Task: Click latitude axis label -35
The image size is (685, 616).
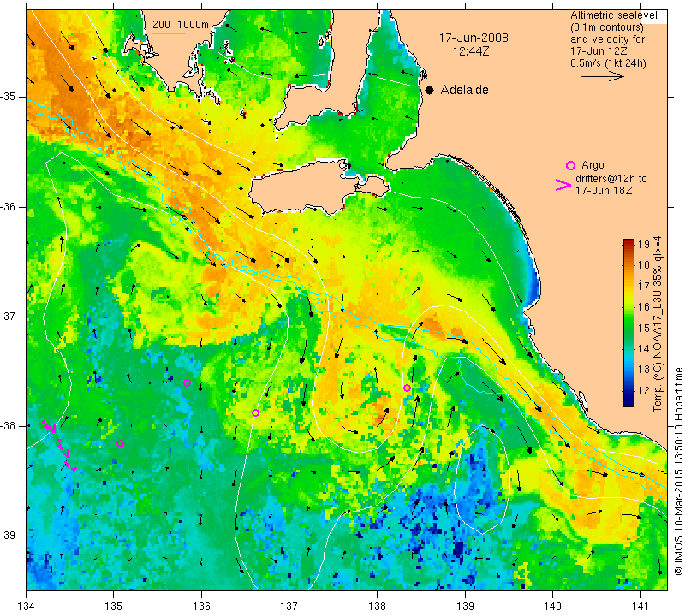Action: (9, 97)
